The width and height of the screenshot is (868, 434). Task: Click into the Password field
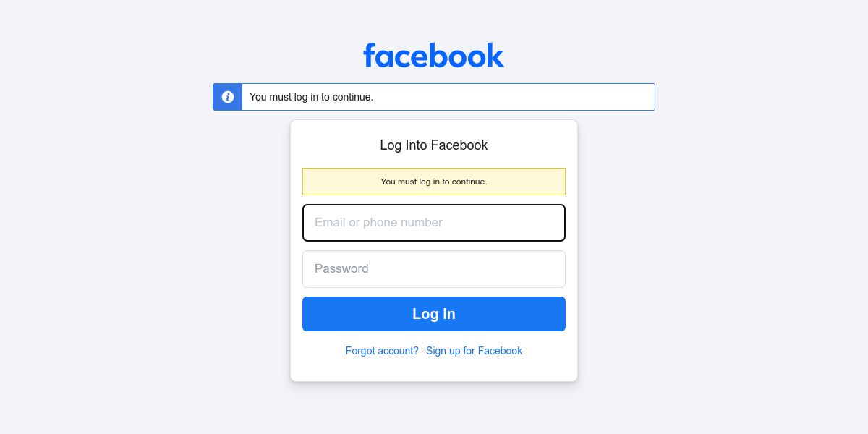(x=434, y=269)
